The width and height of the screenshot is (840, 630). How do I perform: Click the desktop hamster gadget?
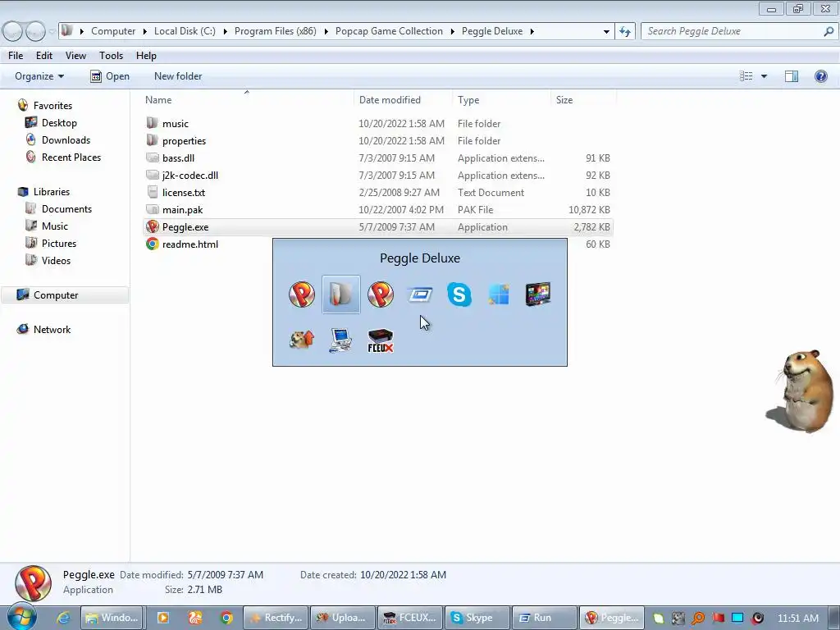(801, 391)
